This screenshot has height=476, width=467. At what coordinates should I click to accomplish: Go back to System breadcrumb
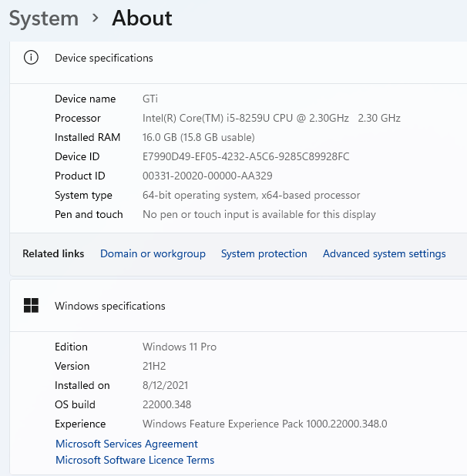click(x=44, y=18)
